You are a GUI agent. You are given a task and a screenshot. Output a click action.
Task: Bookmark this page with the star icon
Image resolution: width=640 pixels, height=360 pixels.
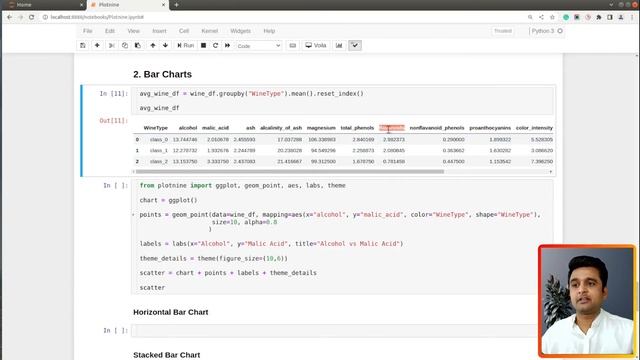[x=552, y=17]
